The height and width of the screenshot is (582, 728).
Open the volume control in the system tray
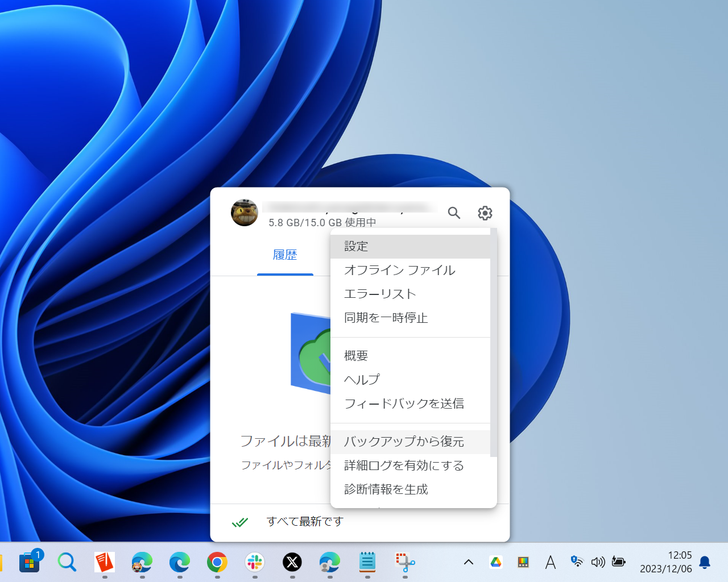coord(598,562)
